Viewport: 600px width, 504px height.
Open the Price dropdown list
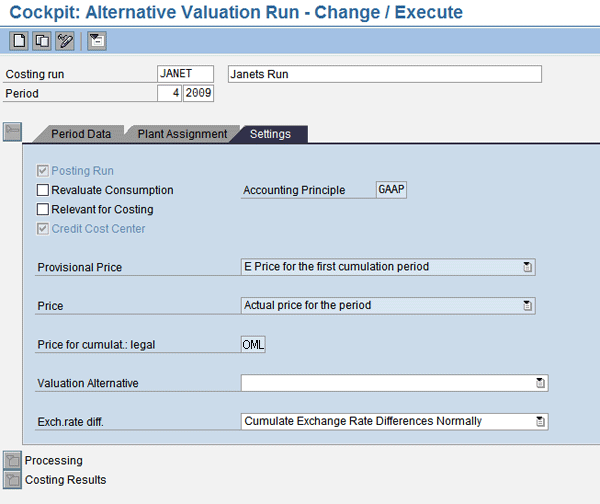pos(527,306)
